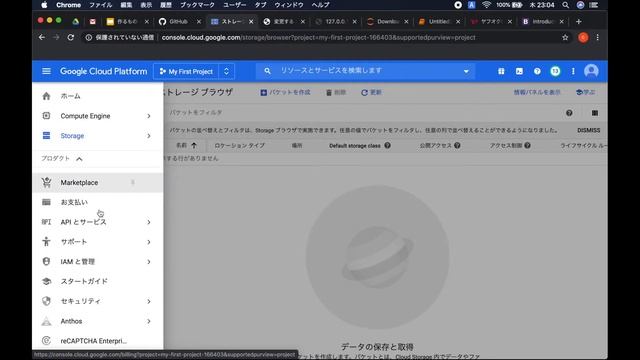Bookmark this page with star icon
Screen dimensions: 640x360
(565, 38)
